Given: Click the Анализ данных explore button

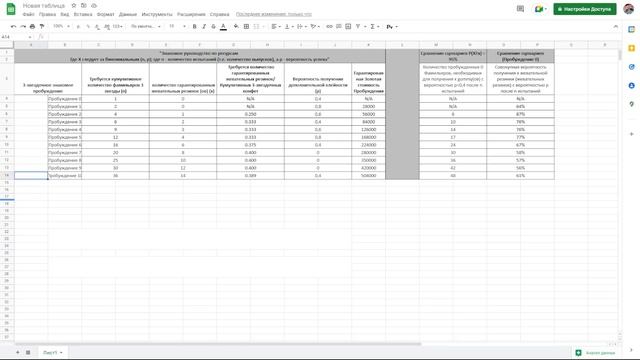Looking at the screenshot, I should coord(596,353).
